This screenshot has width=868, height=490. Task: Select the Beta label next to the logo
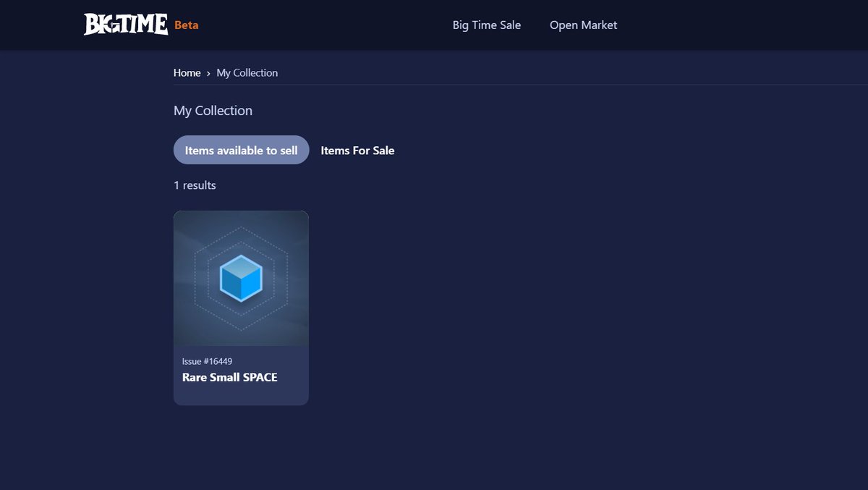click(x=186, y=25)
